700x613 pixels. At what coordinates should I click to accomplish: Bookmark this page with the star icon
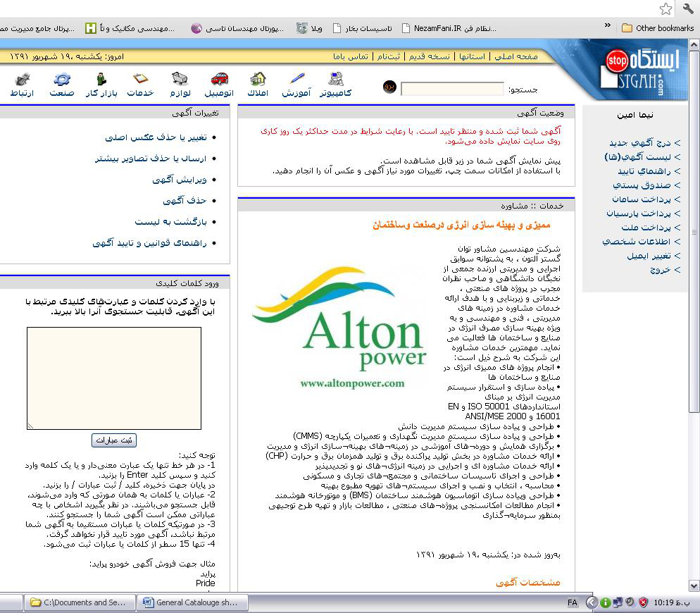click(x=665, y=8)
